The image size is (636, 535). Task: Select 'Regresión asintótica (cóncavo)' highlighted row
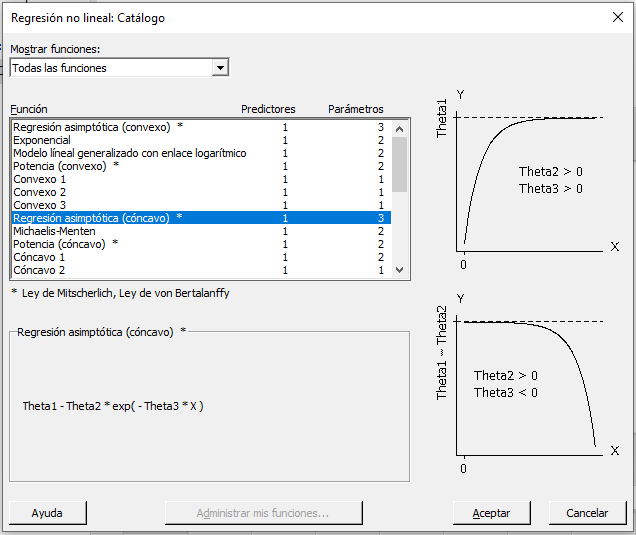(98, 218)
